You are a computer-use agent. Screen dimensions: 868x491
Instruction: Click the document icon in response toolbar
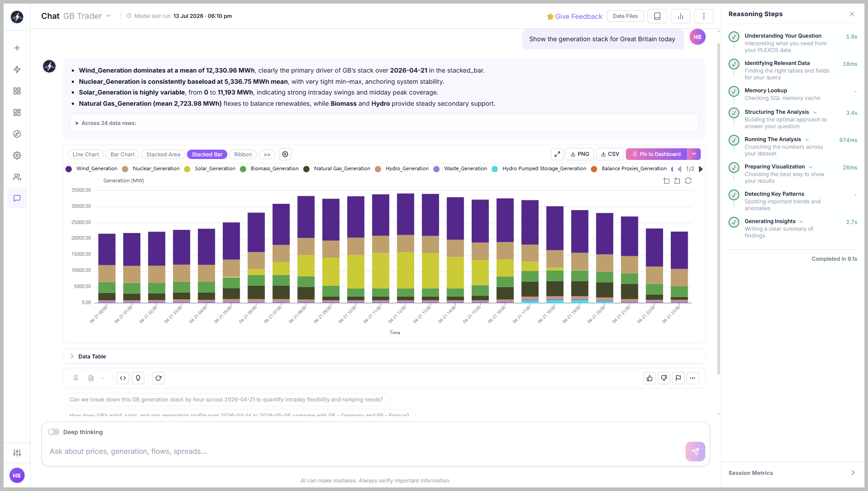(x=91, y=378)
